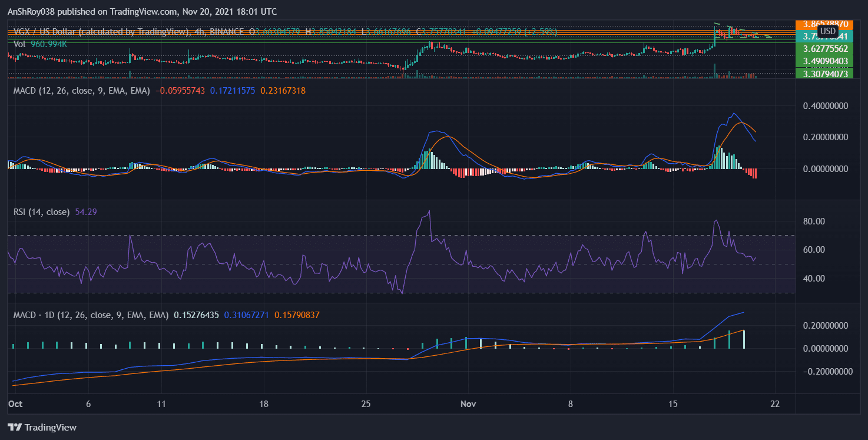
Task: Click the green 3.49090403 price label
Action: pyautogui.click(x=827, y=61)
